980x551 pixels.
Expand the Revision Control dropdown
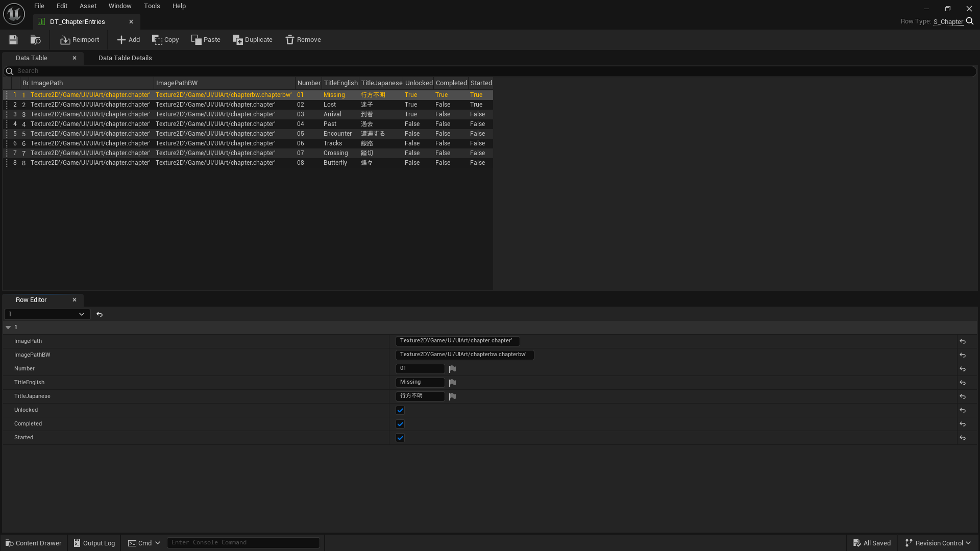(938, 543)
